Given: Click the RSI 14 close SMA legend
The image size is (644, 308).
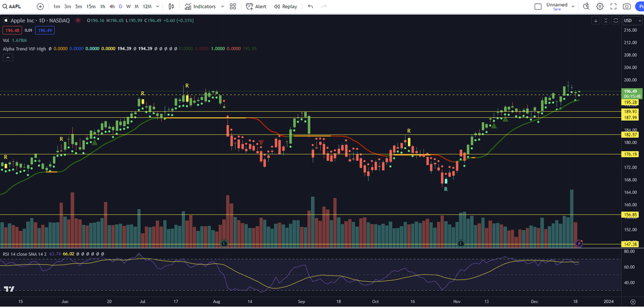Looking at the screenshot, I should 24,253.
